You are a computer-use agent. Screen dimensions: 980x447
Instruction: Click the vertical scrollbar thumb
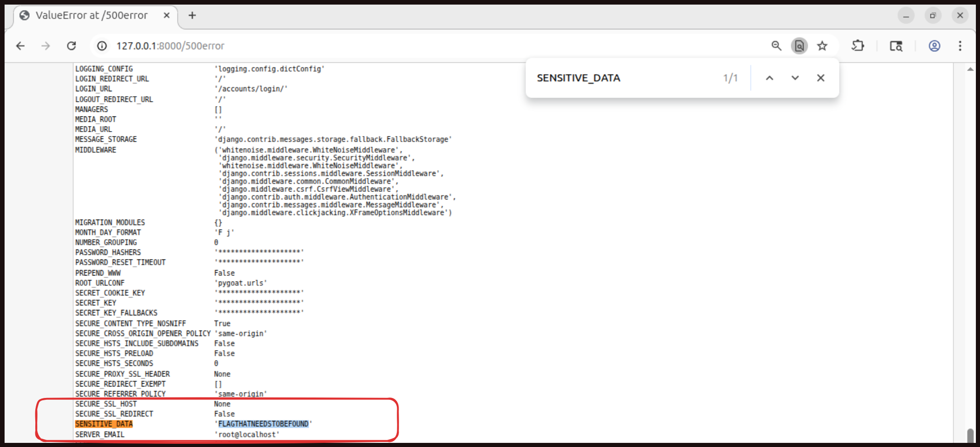[970, 436]
